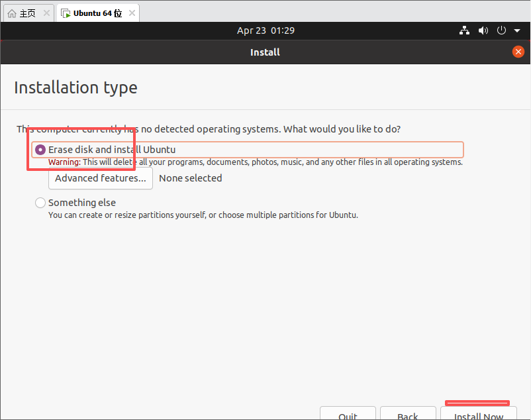
Task: Click the Install title in window header
Action: pos(265,52)
